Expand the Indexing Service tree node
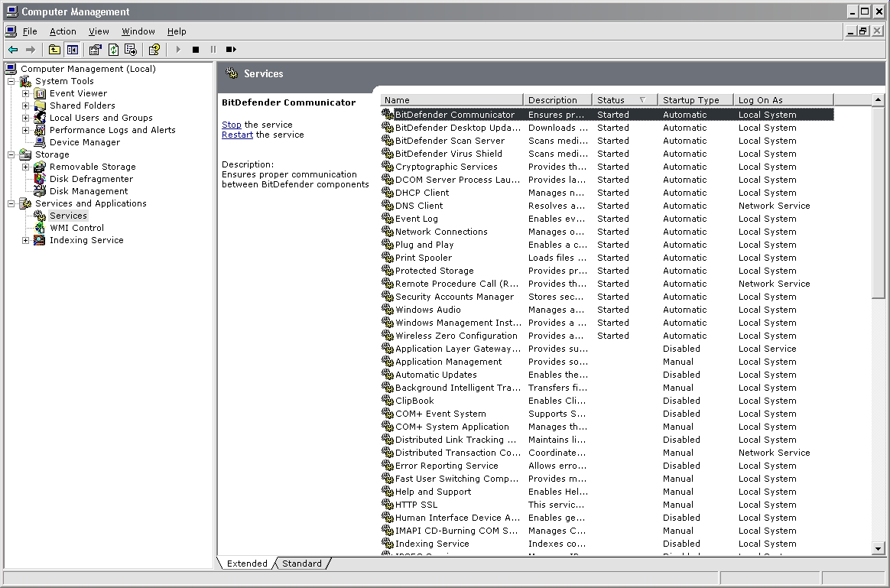The width and height of the screenshot is (890, 588). click(25, 240)
